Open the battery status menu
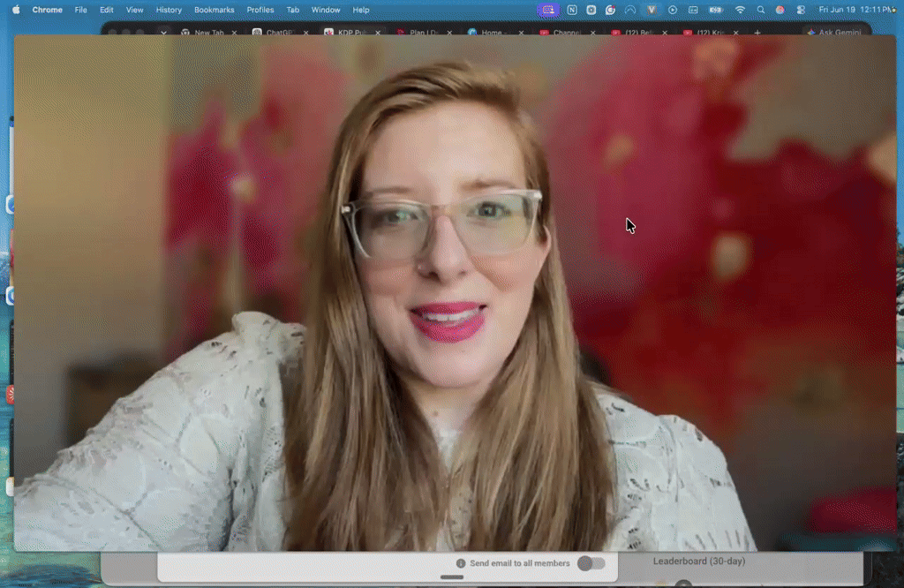Screen dimensions: 904x588 click(715, 10)
